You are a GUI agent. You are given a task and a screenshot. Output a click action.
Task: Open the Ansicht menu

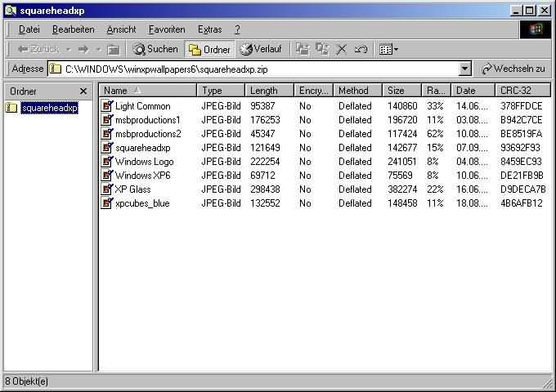[x=121, y=29]
